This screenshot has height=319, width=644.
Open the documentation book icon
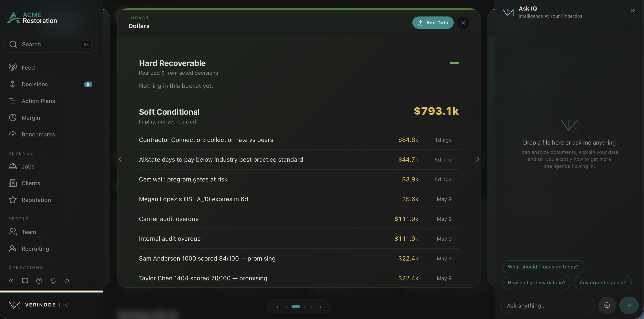25,281
